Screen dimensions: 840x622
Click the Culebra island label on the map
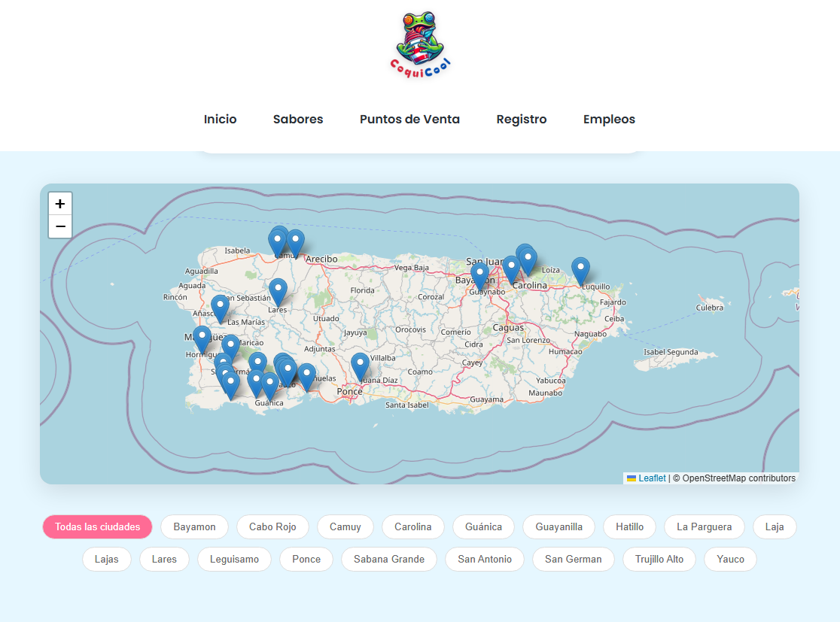click(709, 308)
